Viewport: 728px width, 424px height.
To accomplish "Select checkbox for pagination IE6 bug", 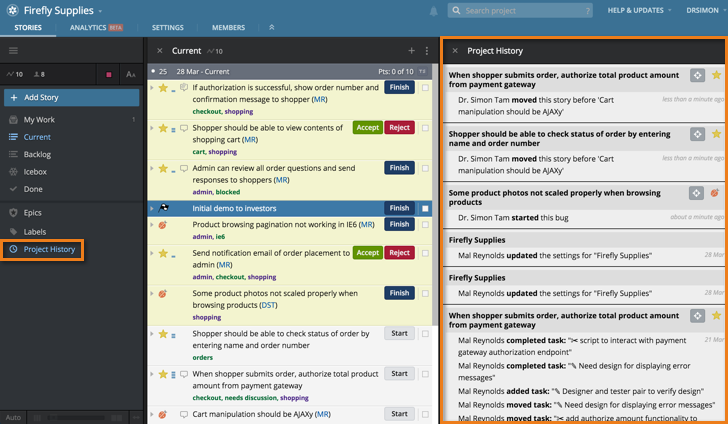I will click(x=425, y=225).
